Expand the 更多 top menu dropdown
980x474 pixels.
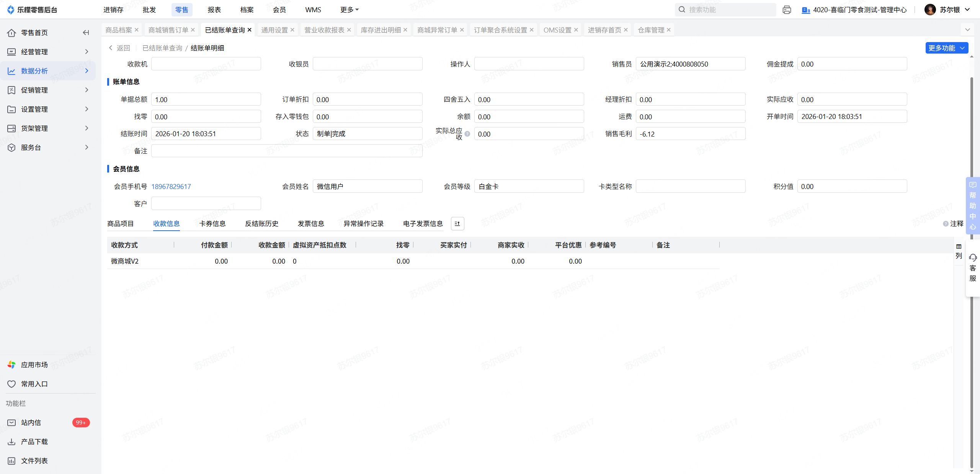tap(349, 10)
